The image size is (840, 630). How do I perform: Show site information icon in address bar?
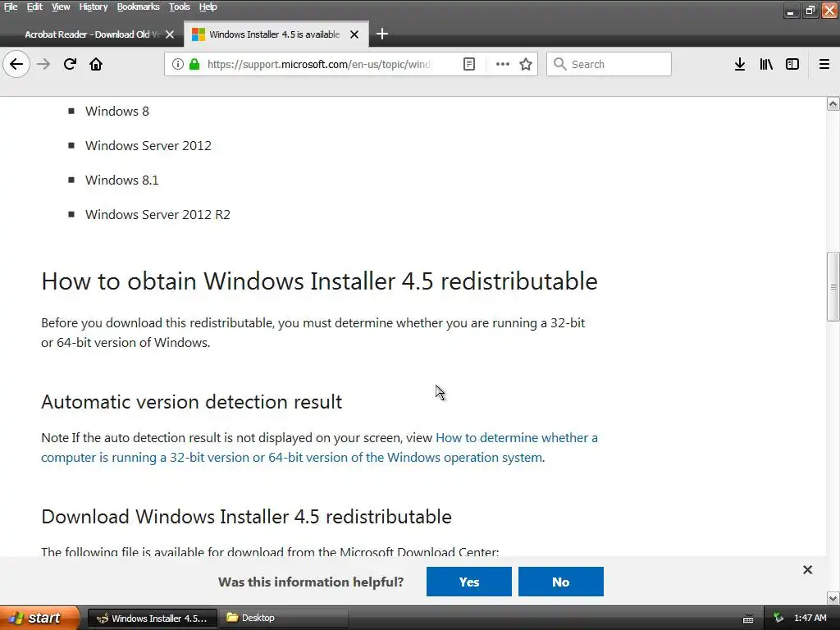click(x=177, y=64)
